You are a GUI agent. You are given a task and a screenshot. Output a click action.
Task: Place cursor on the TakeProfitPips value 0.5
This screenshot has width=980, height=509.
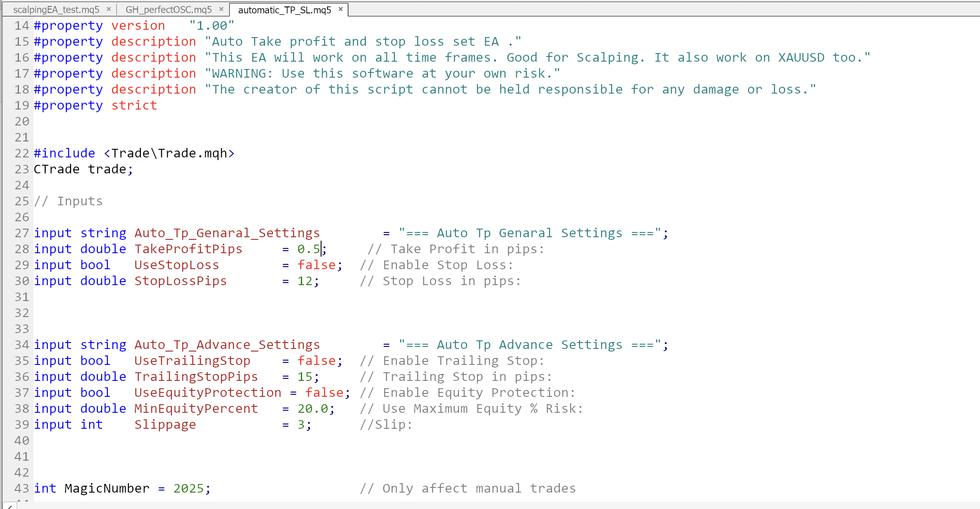click(x=309, y=249)
